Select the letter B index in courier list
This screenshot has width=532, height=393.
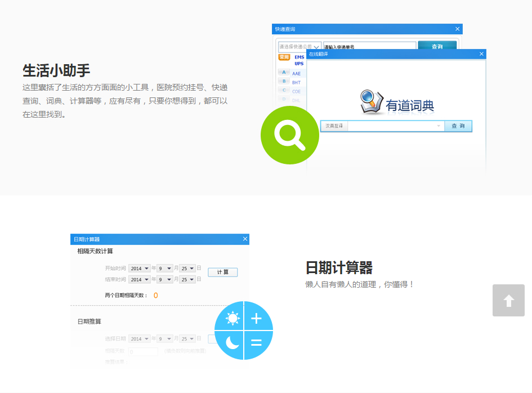(284, 82)
